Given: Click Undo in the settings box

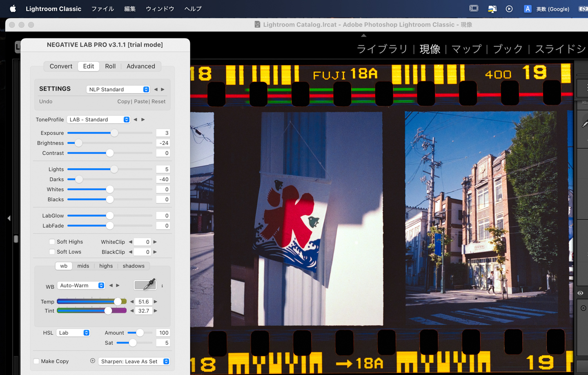Looking at the screenshot, I should click(46, 101).
